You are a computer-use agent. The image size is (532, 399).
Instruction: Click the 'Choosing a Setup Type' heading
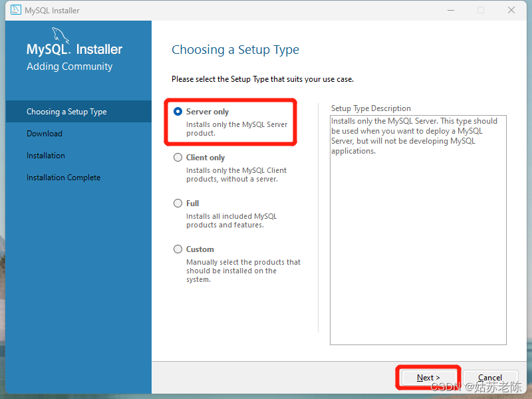click(235, 49)
